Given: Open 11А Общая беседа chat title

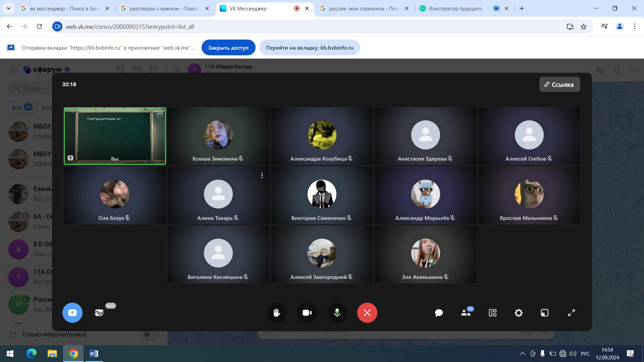Looking at the screenshot, I should click(229, 67).
